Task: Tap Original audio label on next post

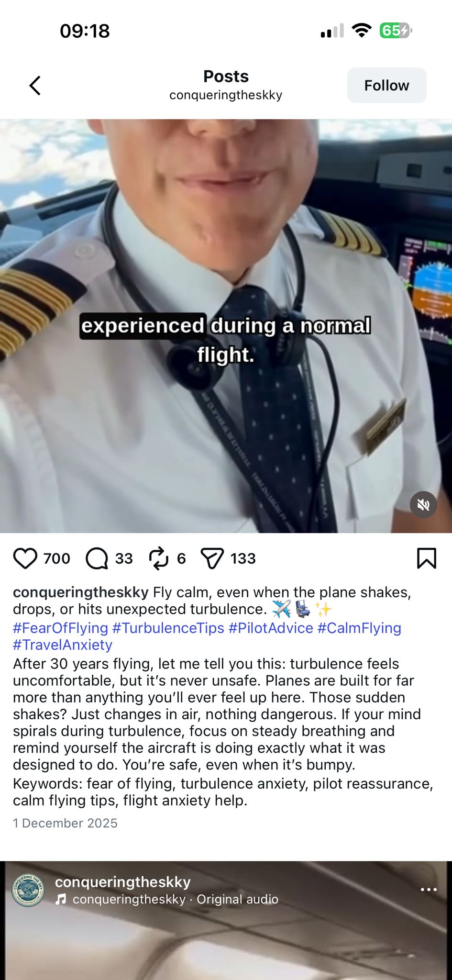Action: pos(237,899)
